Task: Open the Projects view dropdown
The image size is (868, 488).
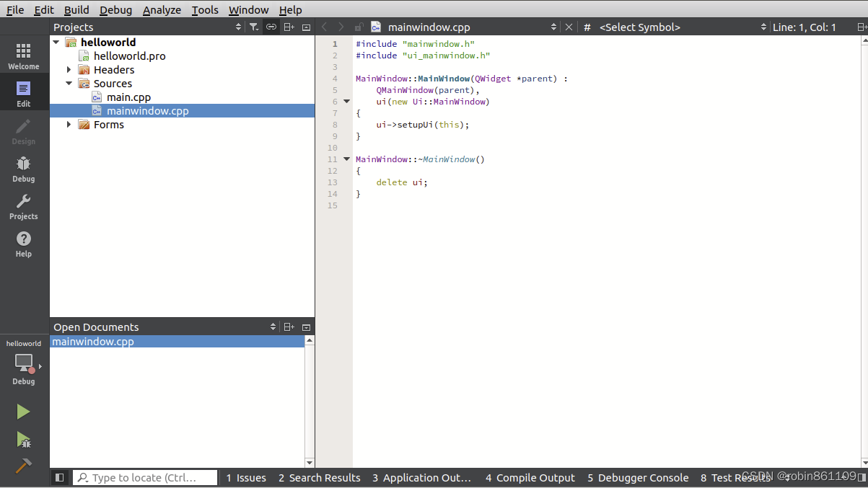Action: tap(239, 27)
